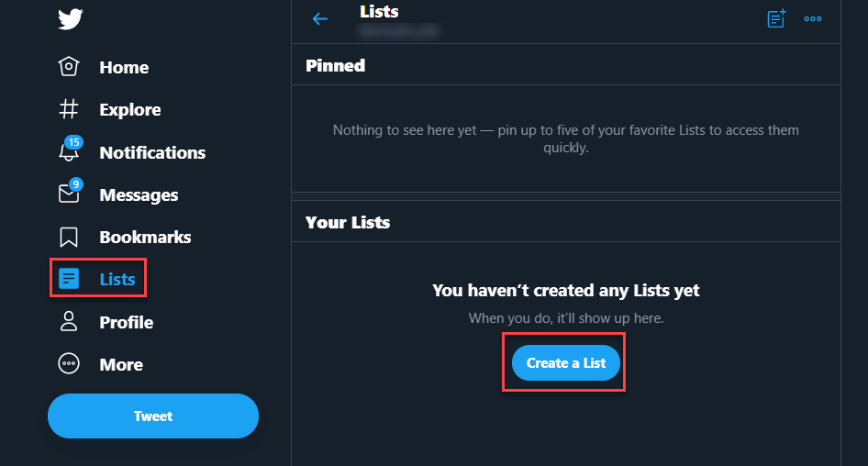Open the three-dot options menu
This screenshot has width=868, height=466.
pos(813,18)
